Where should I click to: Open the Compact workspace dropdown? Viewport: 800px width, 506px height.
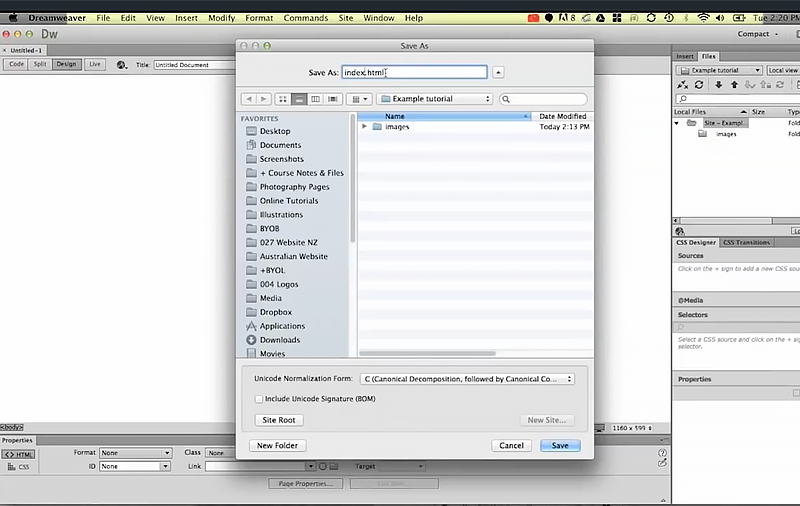758,34
